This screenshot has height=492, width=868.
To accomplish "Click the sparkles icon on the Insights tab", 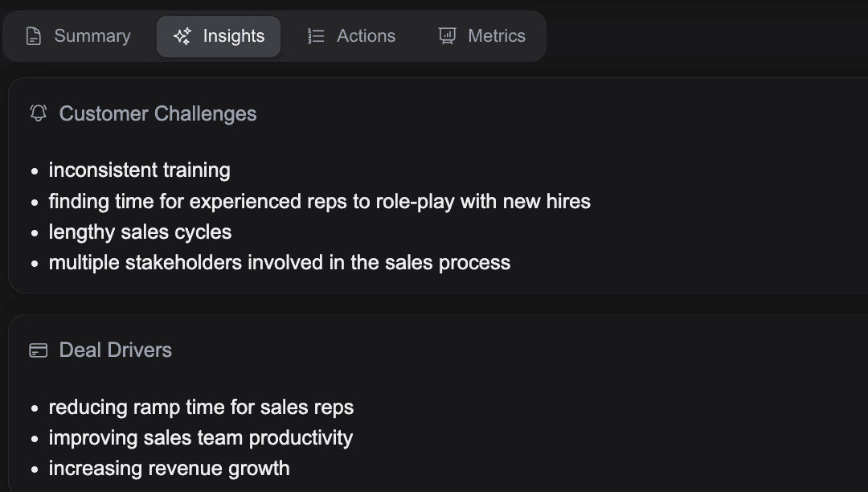I will coord(182,35).
